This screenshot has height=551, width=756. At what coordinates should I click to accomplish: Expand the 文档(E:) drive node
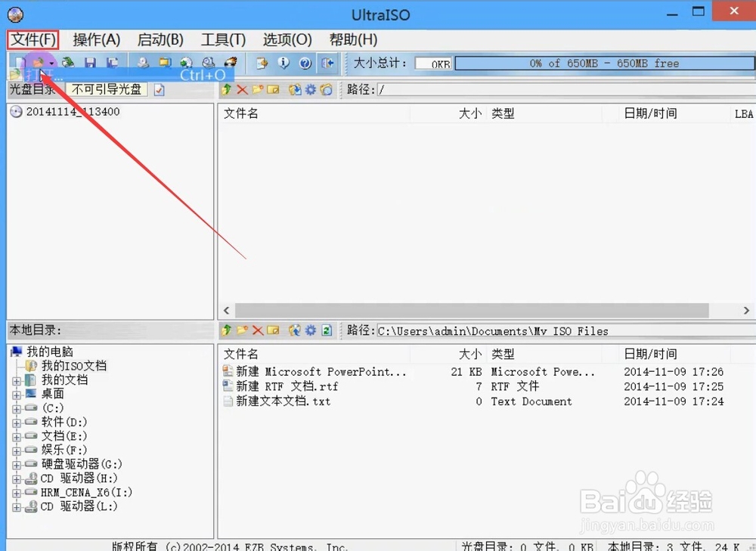17,437
